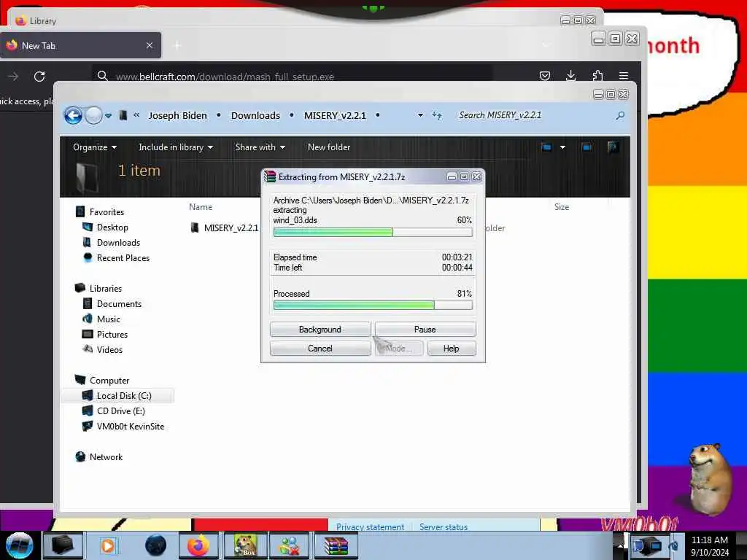Viewport: 747px width, 560px height.
Task: Open VM0b0t KevinSite network drive
Action: 130,426
